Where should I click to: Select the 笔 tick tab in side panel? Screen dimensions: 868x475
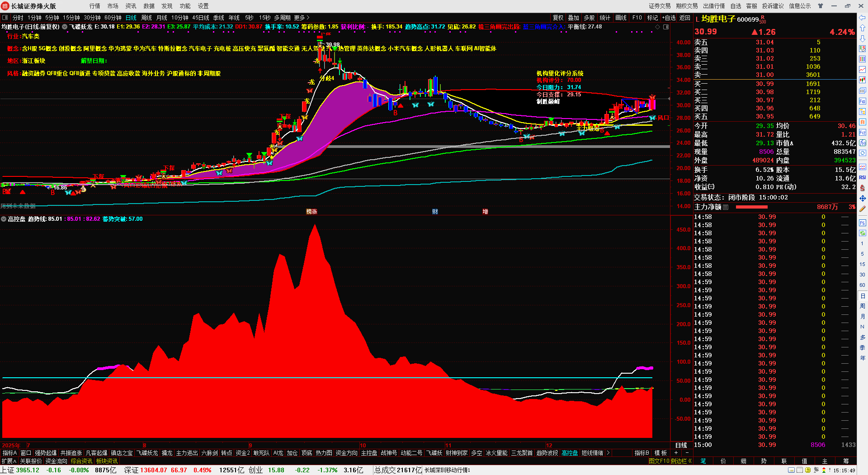click(703, 461)
